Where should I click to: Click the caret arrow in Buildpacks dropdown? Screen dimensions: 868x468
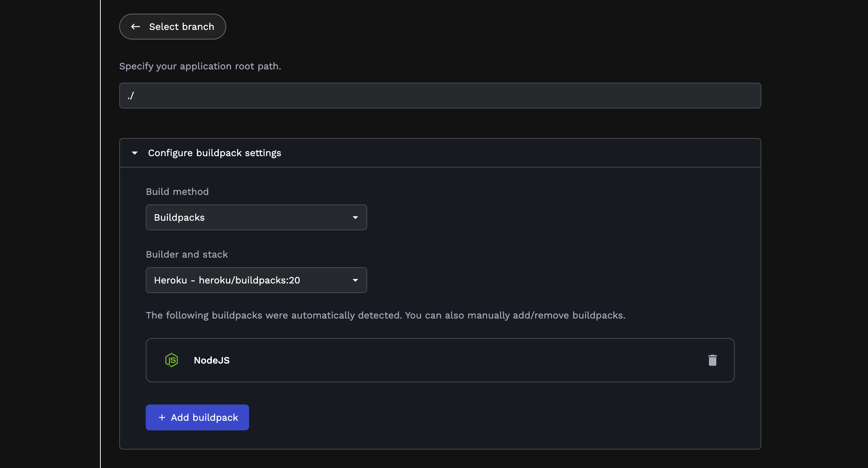click(355, 217)
